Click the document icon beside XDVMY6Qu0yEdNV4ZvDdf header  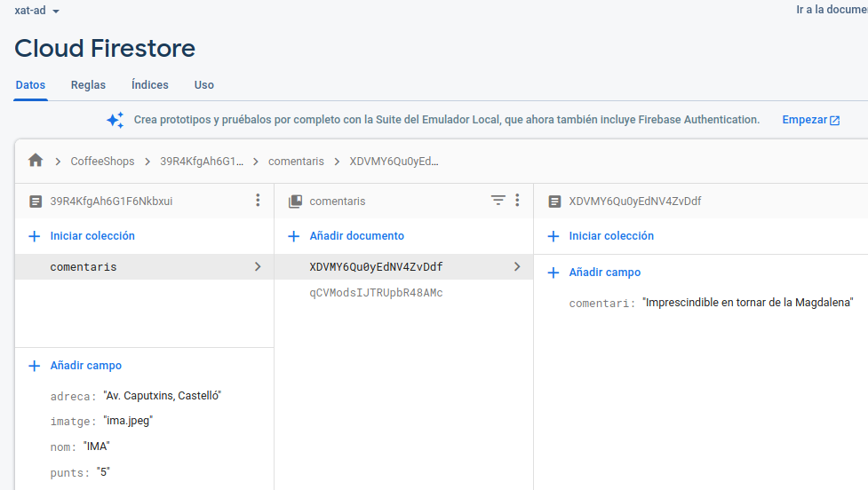(x=554, y=202)
